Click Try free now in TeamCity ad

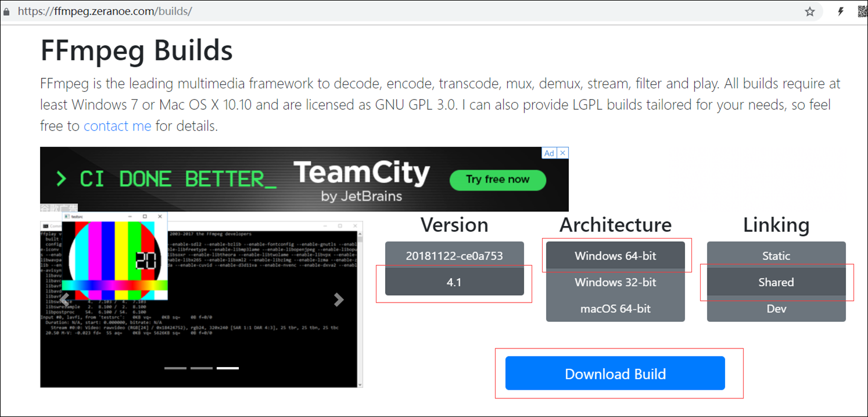[498, 179]
